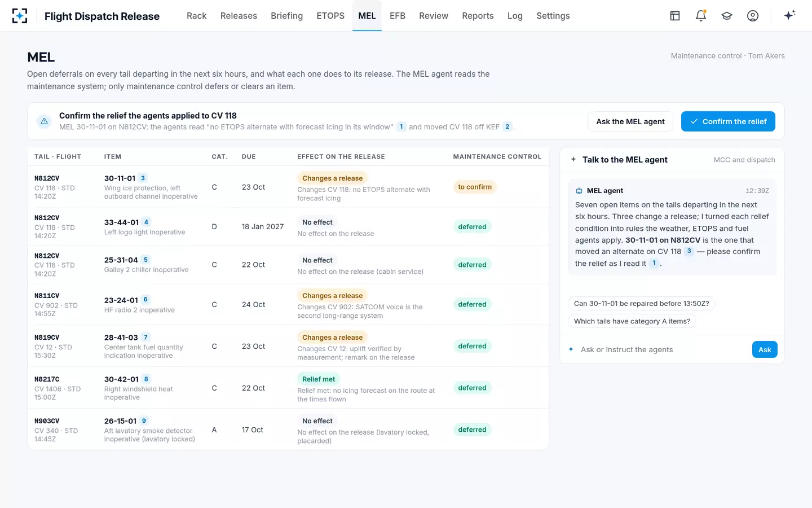This screenshot has width=812, height=508.
Task: Pick suggestion 'Which tails have category A items?'
Action: 632,321
